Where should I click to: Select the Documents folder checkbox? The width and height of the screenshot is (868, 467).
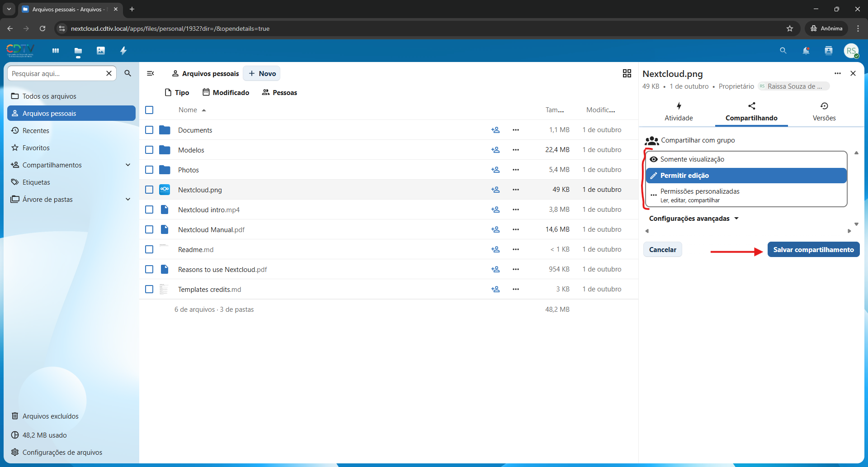point(149,130)
